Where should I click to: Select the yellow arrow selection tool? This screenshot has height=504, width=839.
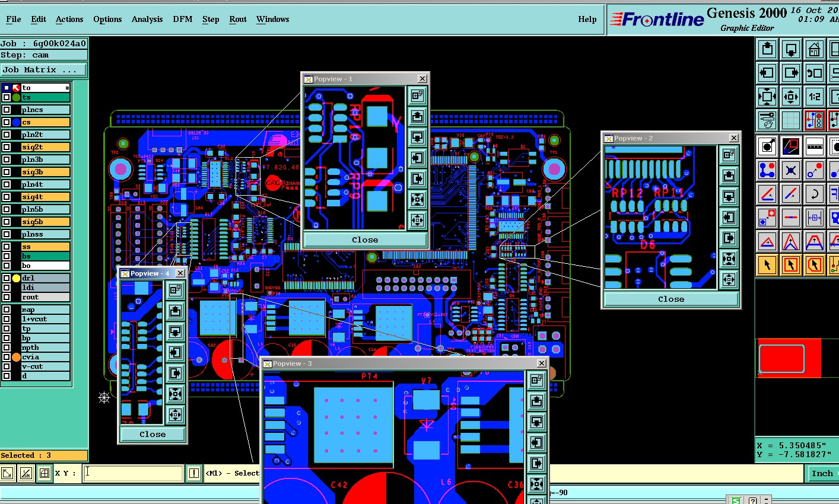pyautogui.click(x=767, y=264)
